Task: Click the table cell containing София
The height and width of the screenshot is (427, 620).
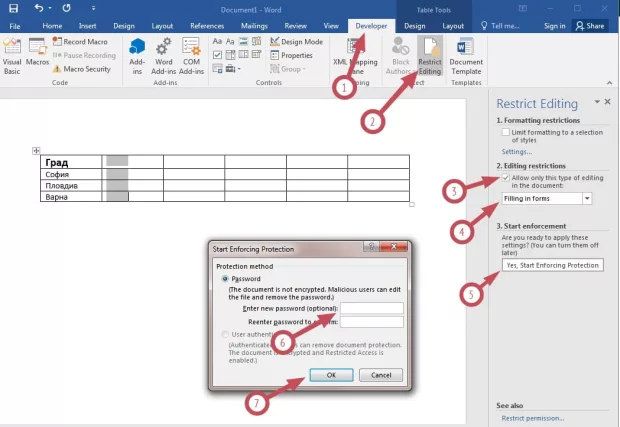Action: click(x=71, y=174)
